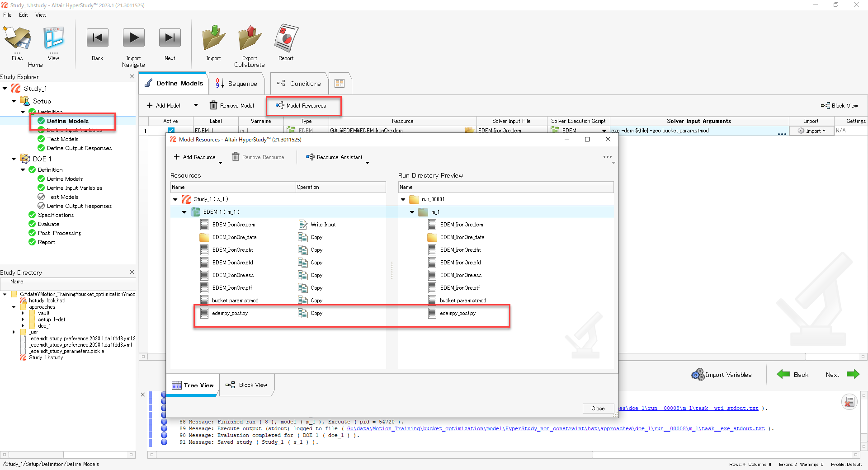
Task: Select Post-Processing in Study Explorer
Action: 59,233
